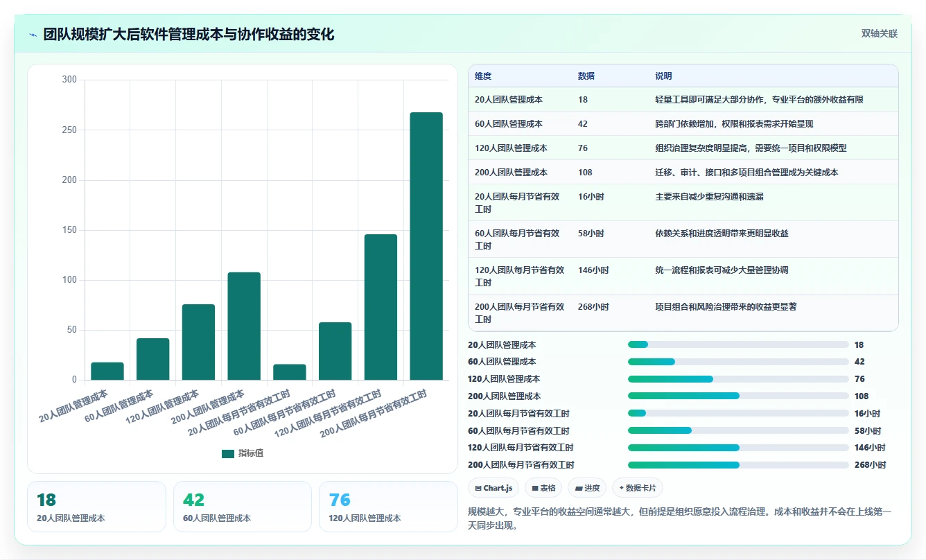Viewport: 926px width, 560px height.
Task: Click the chart title 团队规模扩大后软件管理成本
Action: coord(189,35)
